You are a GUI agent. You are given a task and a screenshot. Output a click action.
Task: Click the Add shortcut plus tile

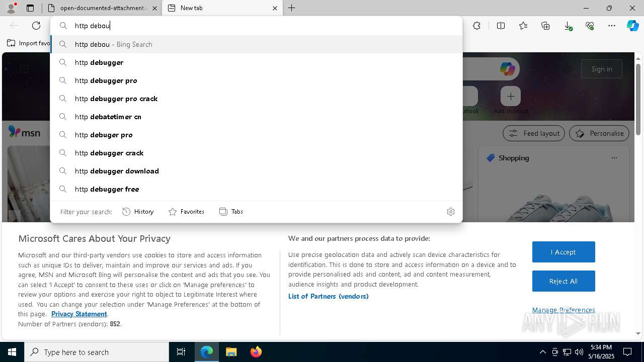click(x=511, y=96)
